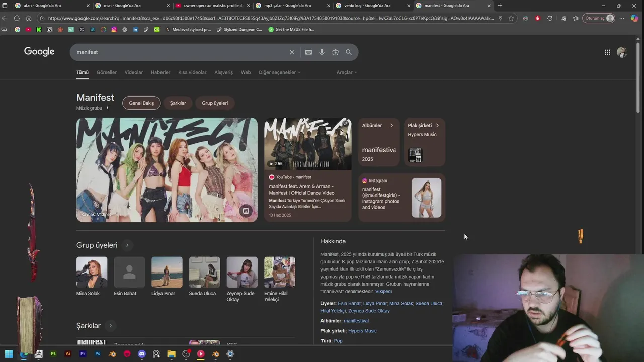The height and width of the screenshot is (362, 644).
Task: Open the YouTube bookmark icon
Action: click(28, 30)
